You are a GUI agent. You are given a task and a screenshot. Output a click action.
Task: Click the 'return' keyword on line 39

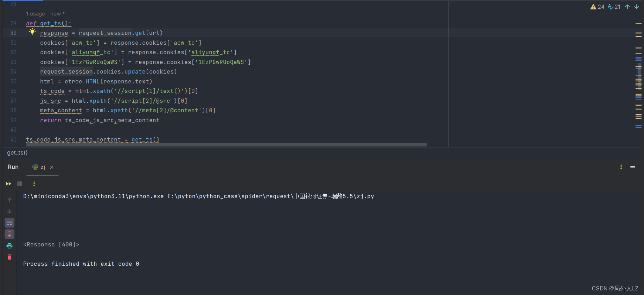click(51, 120)
